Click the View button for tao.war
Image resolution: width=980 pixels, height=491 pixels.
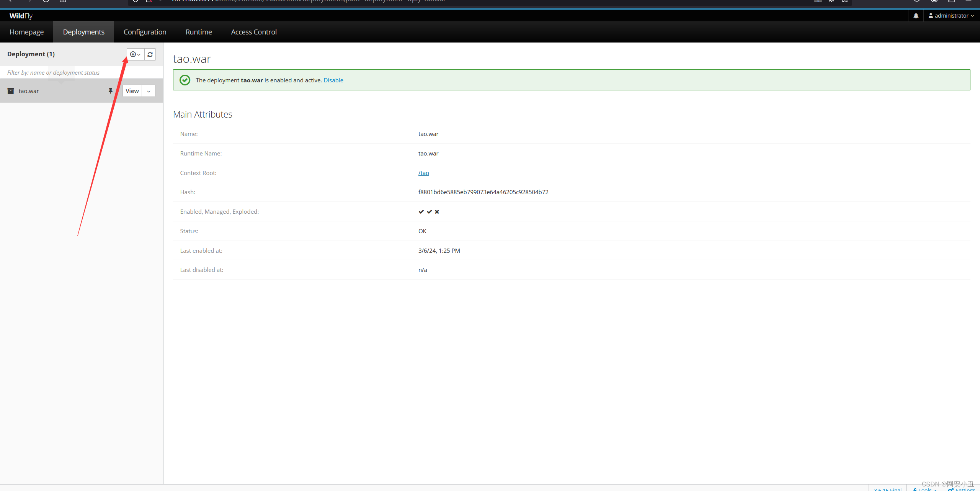(x=132, y=91)
